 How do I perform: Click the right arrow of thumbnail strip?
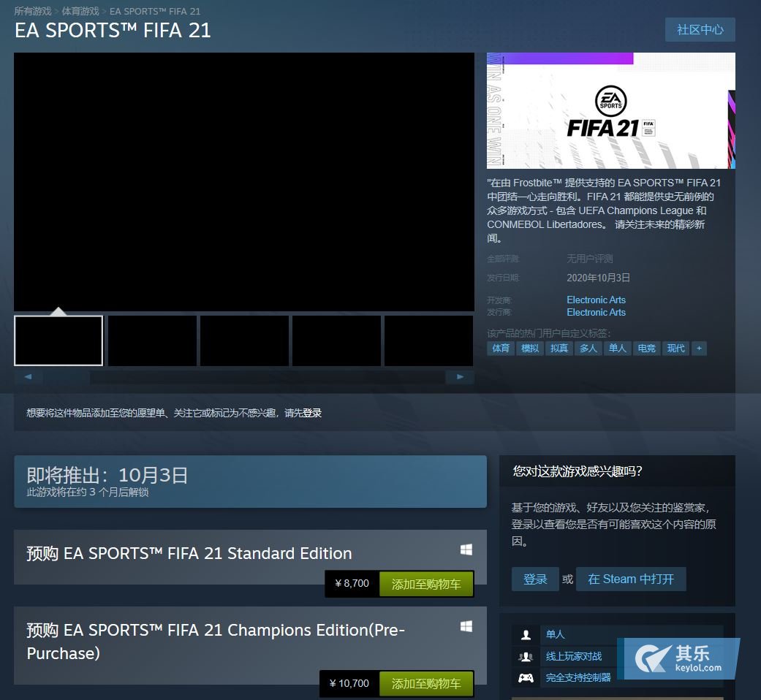tap(460, 377)
